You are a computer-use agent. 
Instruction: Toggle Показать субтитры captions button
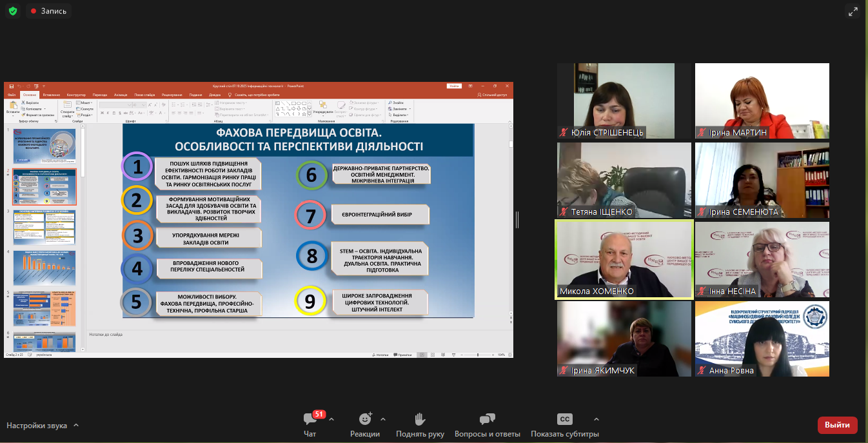[564, 424]
